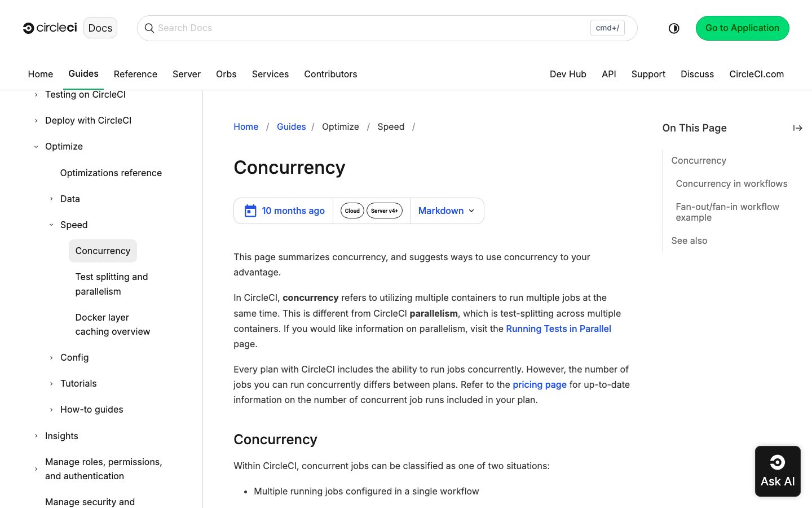Collapse the Speed section chevron
Screen dimensions: 812x508
pos(51,225)
